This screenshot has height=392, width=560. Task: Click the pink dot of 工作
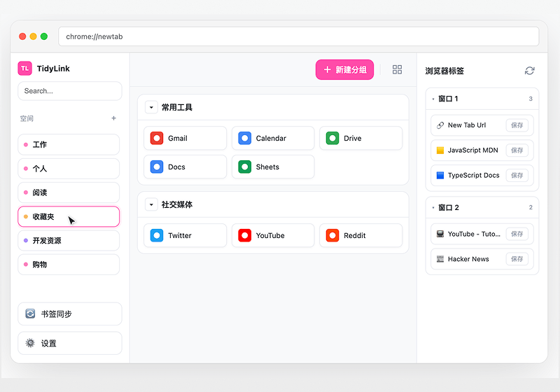coord(26,145)
